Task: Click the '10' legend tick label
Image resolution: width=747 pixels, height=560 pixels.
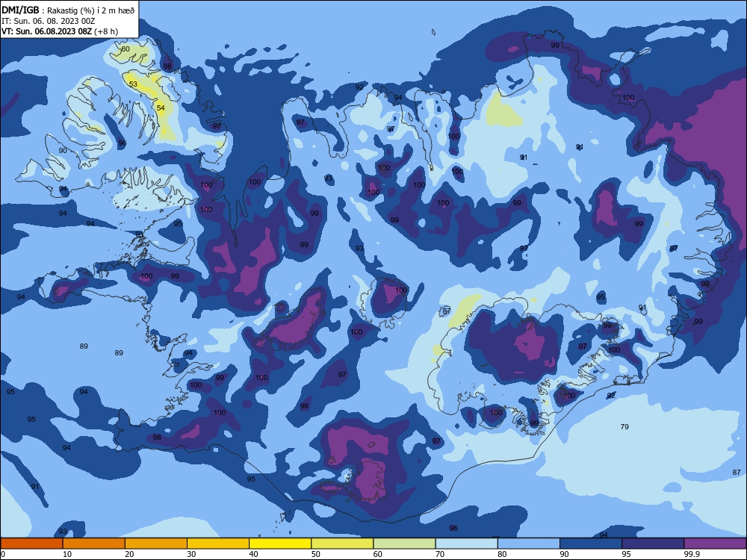Action: (67, 554)
